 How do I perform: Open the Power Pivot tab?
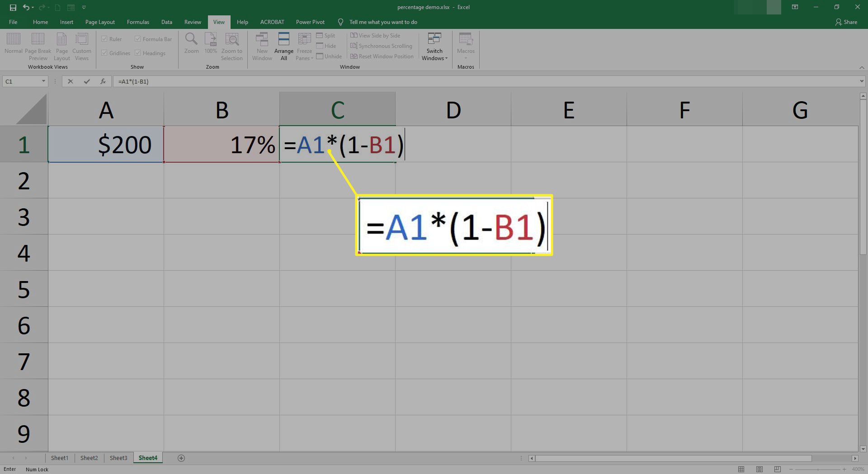[310, 22]
